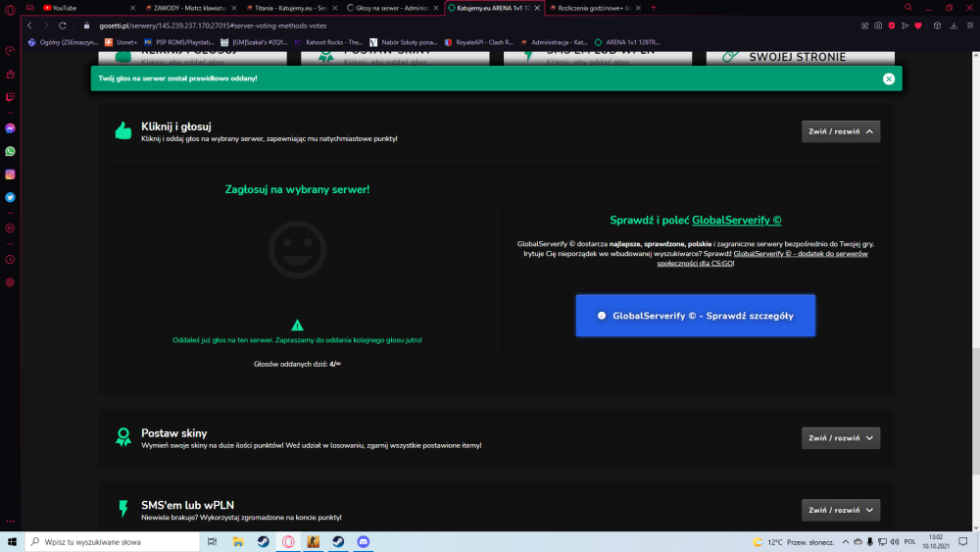Click the Opera GX logo menu

click(x=10, y=9)
